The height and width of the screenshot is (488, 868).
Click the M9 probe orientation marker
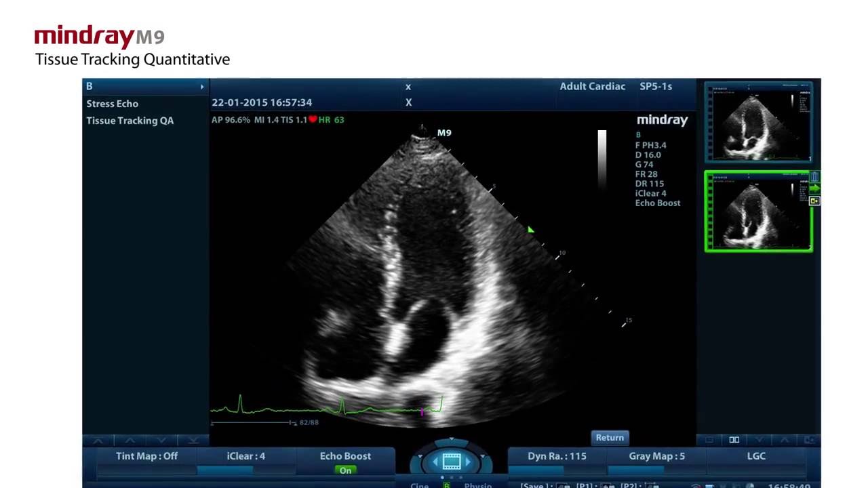[444, 133]
